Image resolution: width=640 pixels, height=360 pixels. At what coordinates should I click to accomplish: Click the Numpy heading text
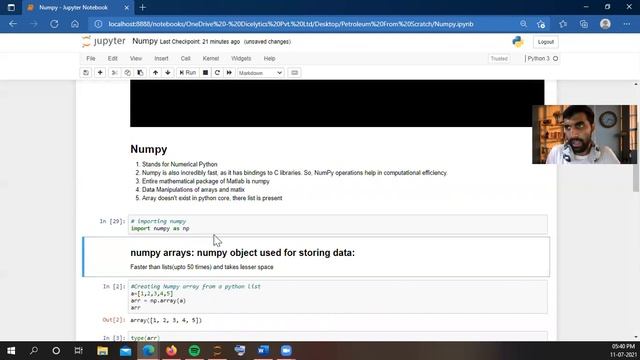pyautogui.click(x=149, y=149)
